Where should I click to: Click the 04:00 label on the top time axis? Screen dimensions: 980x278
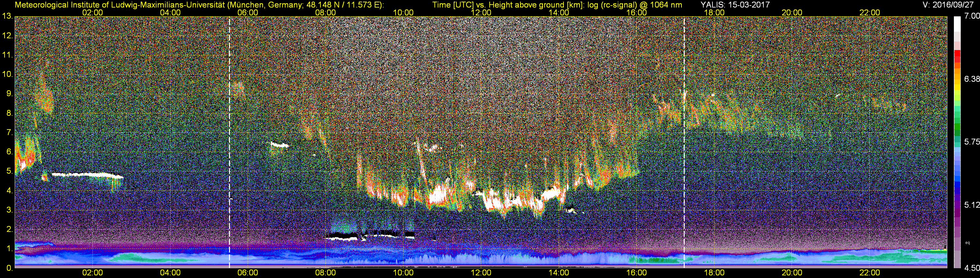pos(170,12)
